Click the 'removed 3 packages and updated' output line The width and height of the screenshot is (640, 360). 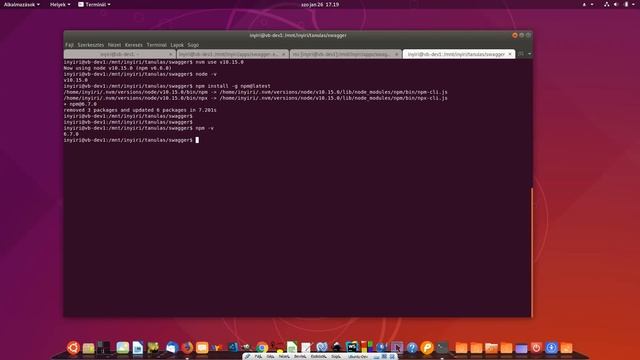click(140, 110)
